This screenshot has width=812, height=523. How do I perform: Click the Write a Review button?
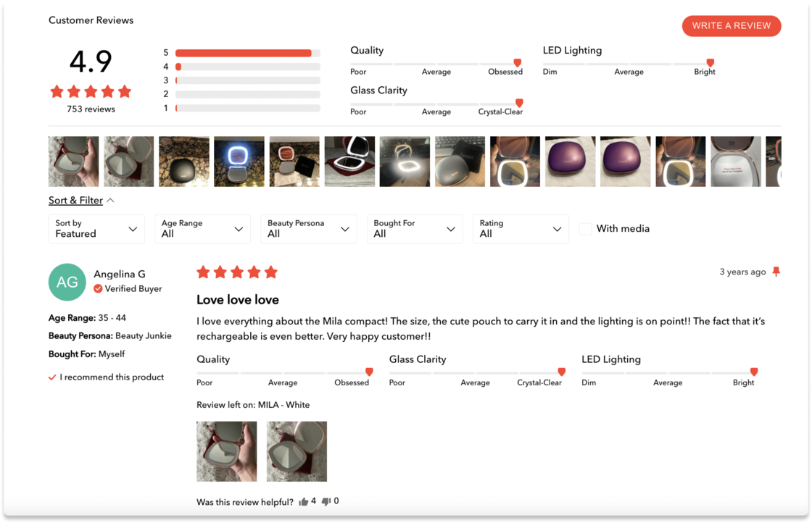click(732, 26)
